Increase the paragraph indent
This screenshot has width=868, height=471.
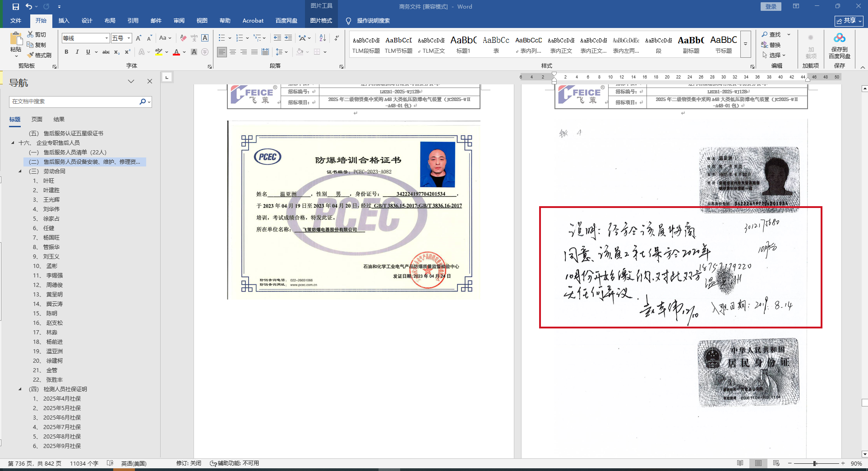tap(288, 38)
